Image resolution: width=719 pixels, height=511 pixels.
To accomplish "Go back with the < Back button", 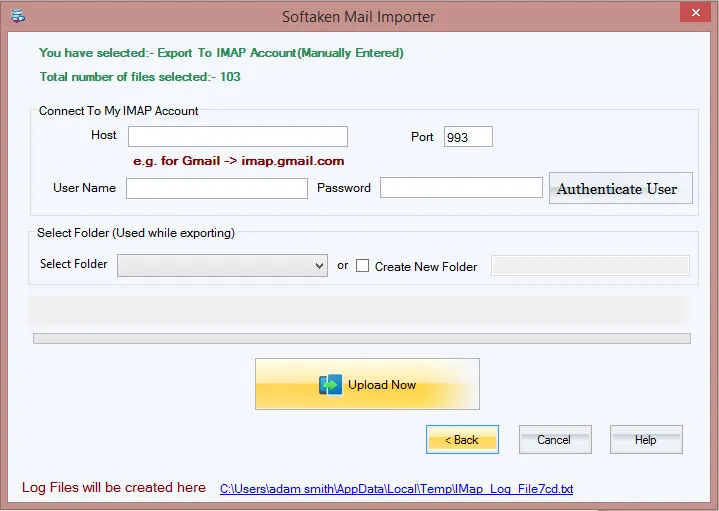I will click(462, 439).
